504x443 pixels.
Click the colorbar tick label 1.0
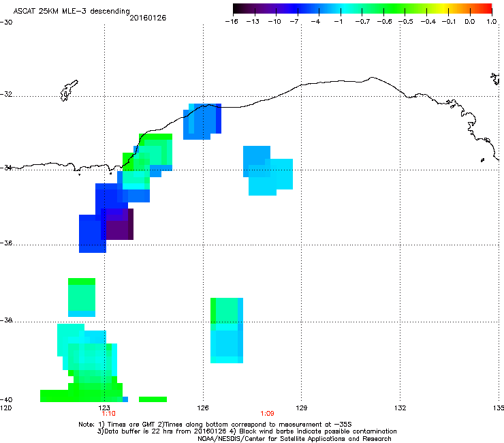[x=492, y=22]
